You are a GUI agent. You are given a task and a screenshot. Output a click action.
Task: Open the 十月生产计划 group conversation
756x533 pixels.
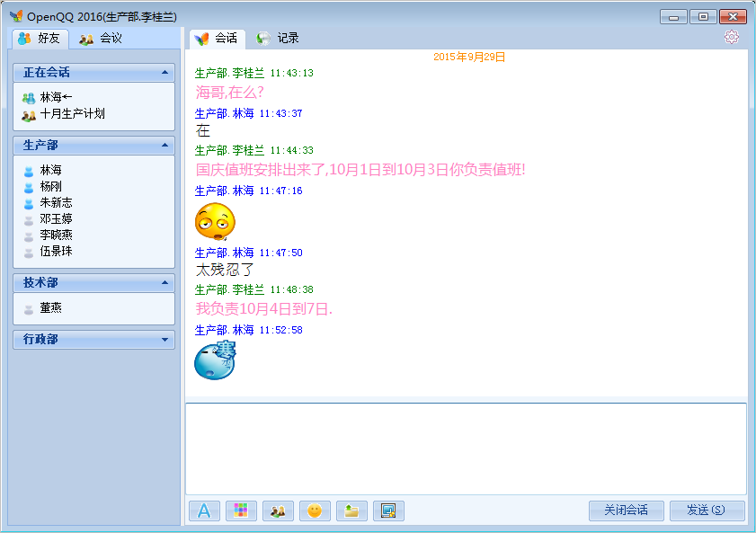point(72,114)
